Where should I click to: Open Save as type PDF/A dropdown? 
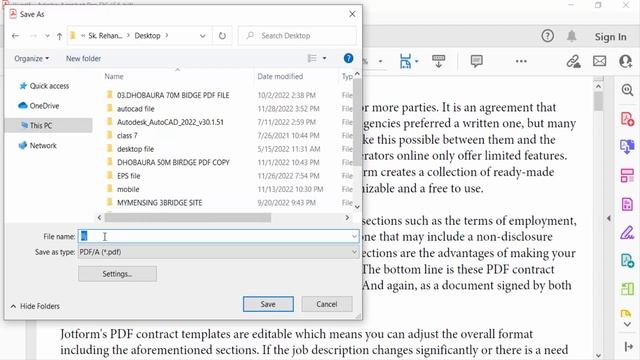pos(218,252)
